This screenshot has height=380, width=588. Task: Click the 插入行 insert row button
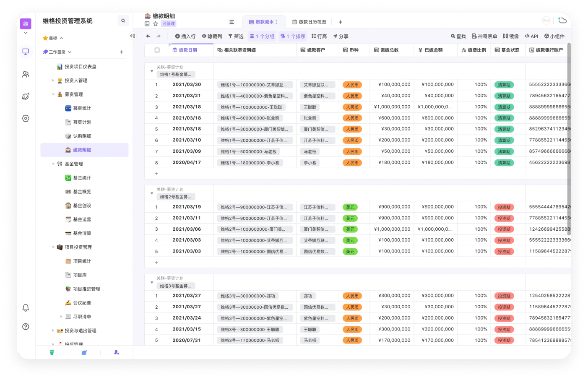click(x=185, y=36)
